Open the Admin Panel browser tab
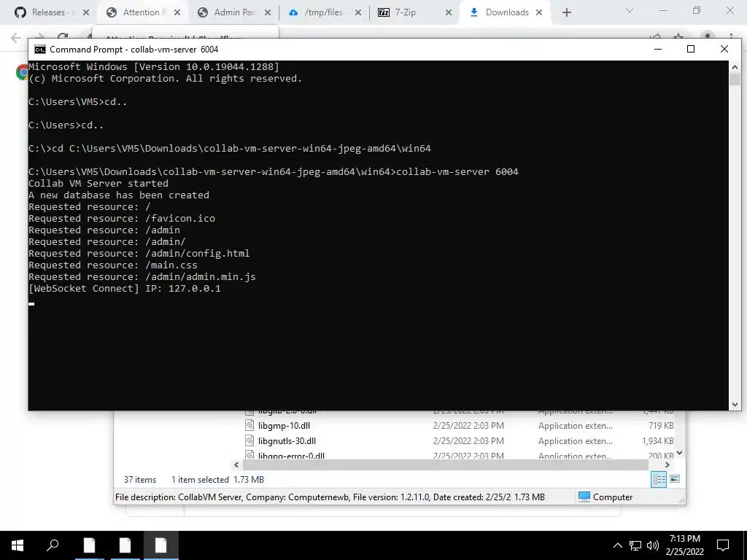Image resolution: width=747 pixels, height=560 pixels. 235,12
